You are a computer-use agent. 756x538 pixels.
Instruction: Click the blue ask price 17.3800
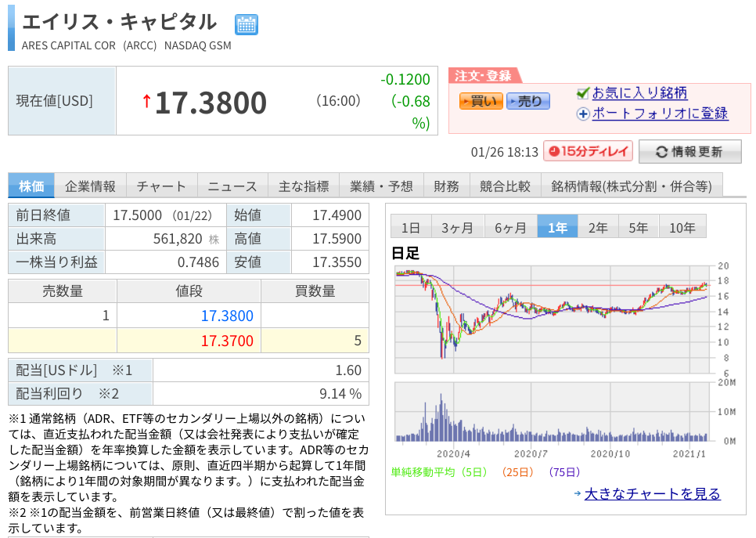click(227, 316)
